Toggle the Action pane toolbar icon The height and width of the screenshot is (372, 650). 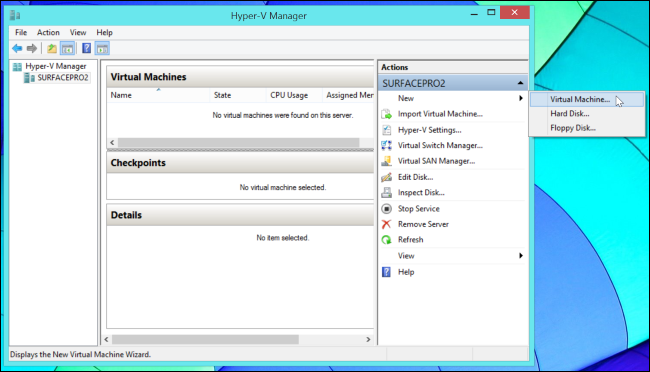pyautogui.click(x=102, y=49)
